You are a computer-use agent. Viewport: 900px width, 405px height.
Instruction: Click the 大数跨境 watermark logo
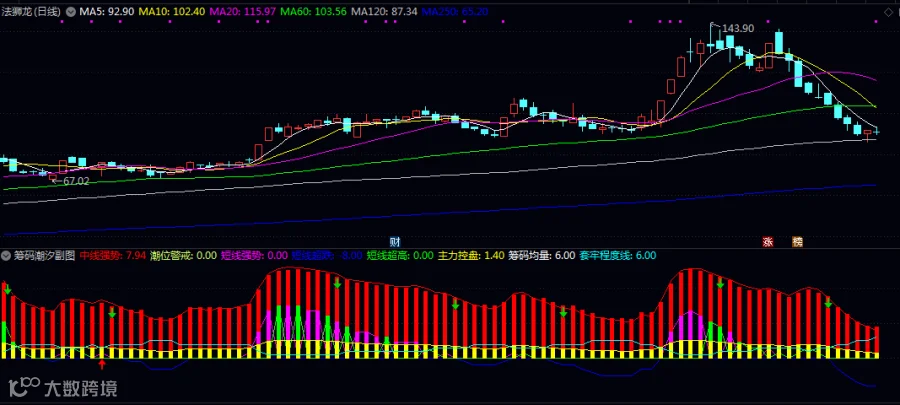[x=64, y=387]
